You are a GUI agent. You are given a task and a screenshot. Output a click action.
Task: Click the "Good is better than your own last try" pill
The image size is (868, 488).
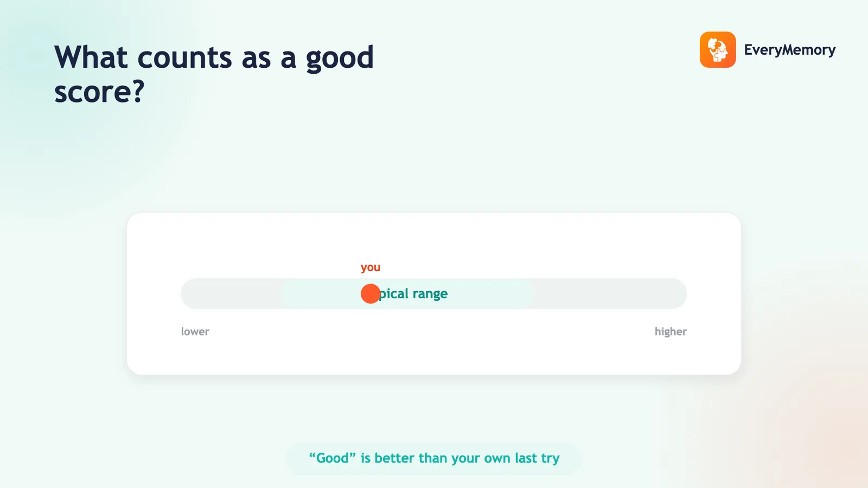tap(434, 459)
